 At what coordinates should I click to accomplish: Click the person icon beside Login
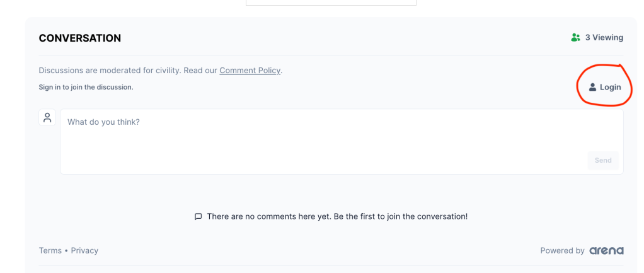(x=592, y=87)
